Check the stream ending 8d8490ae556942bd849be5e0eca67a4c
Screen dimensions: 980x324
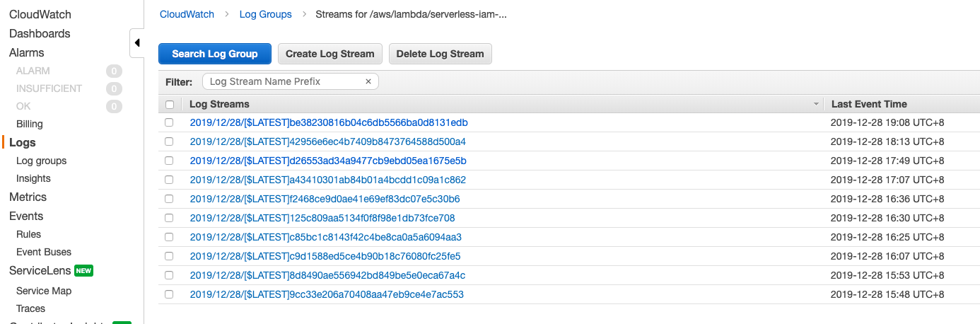169,275
